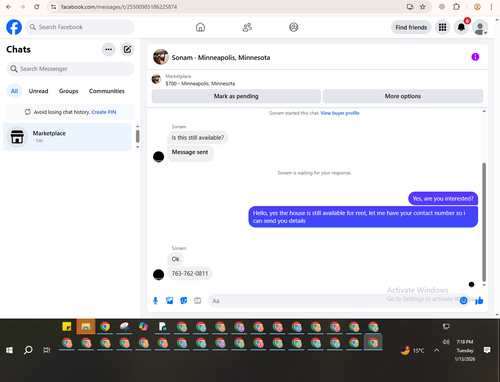Open the 15°C weather widget

413,350
